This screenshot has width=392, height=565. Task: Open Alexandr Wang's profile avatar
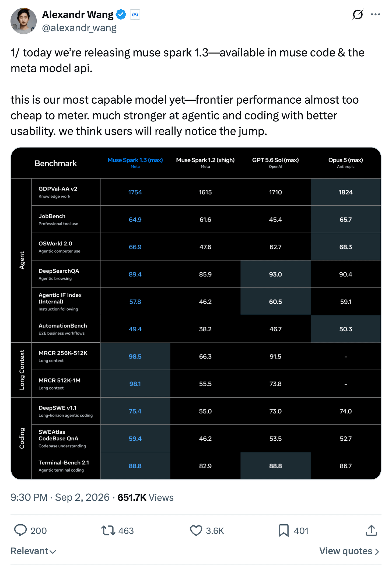[24, 21]
